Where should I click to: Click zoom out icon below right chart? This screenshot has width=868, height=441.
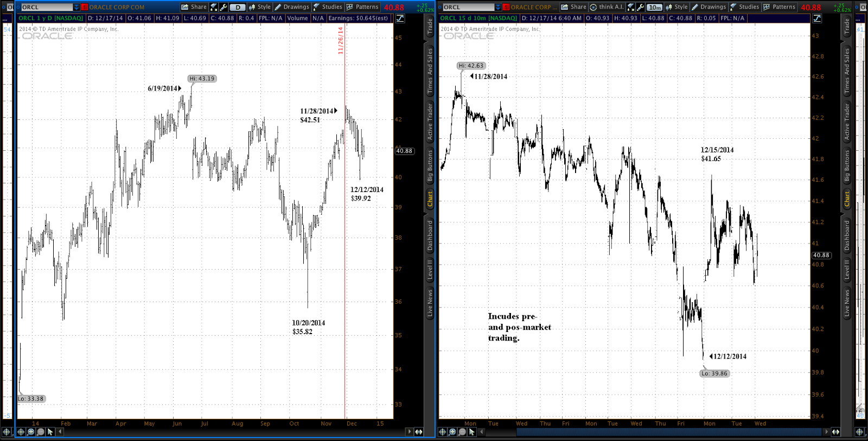(x=462, y=432)
